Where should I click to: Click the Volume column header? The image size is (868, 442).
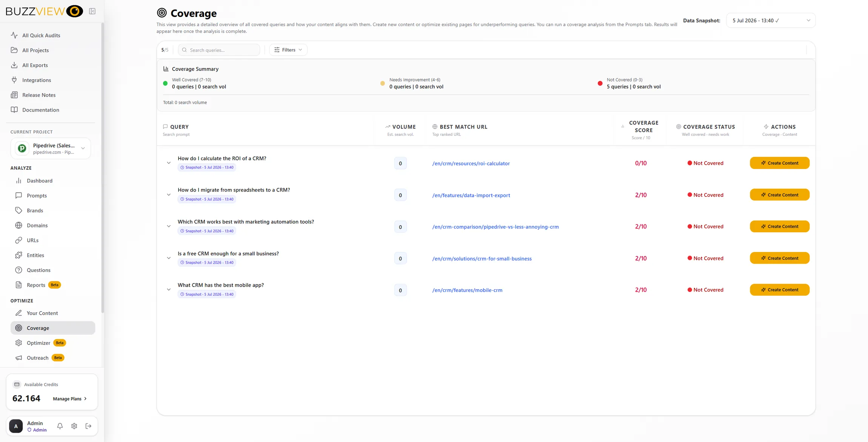400,130
